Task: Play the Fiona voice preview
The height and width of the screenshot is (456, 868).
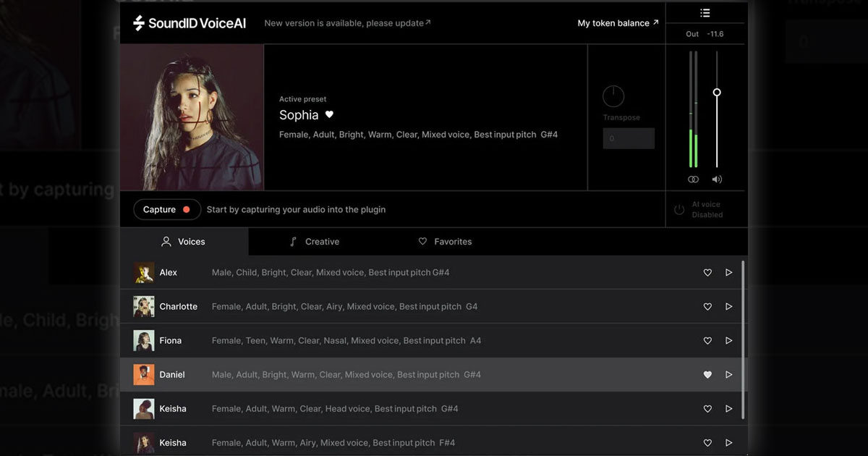Action: click(x=728, y=341)
